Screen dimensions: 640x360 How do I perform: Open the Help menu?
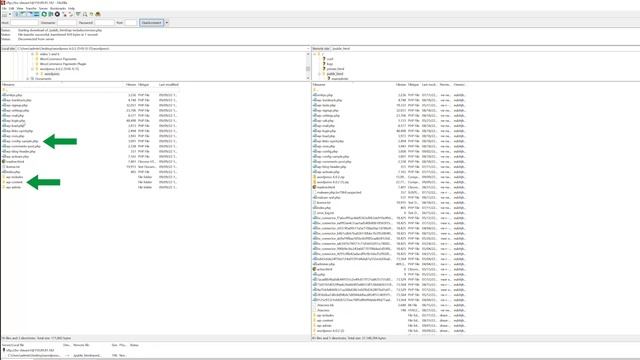pyautogui.click(x=71, y=8)
